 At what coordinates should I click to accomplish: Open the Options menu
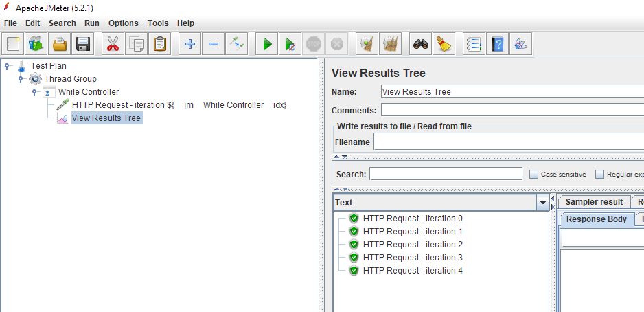click(123, 23)
